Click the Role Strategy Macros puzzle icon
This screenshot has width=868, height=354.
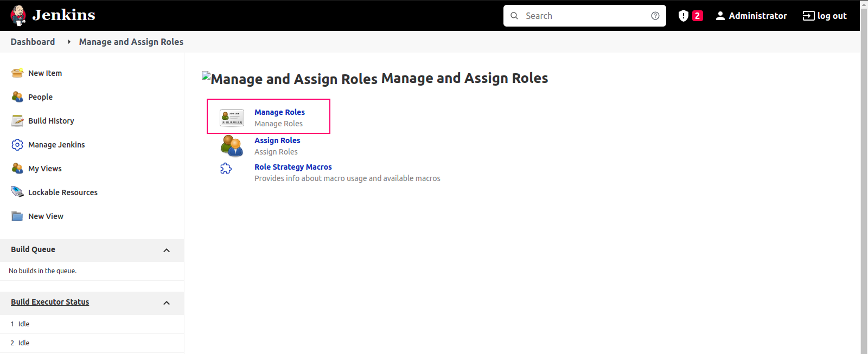(x=226, y=169)
